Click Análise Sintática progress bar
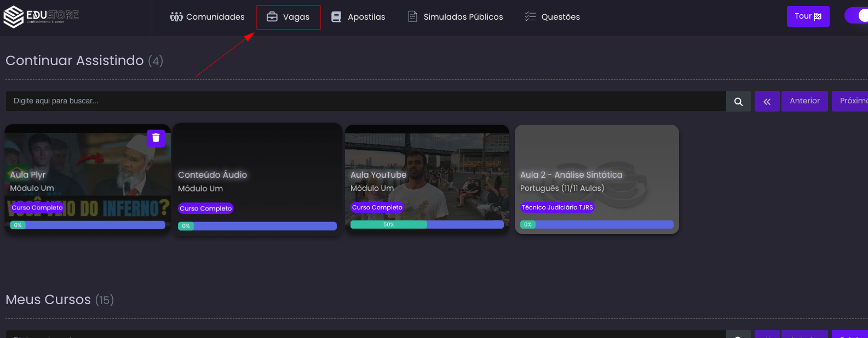This screenshot has width=868, height=338. pos(597,224)
